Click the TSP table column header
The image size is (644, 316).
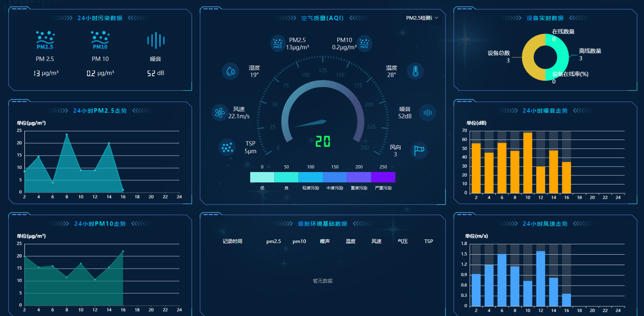pyautogui.click(x=429, y=241)
